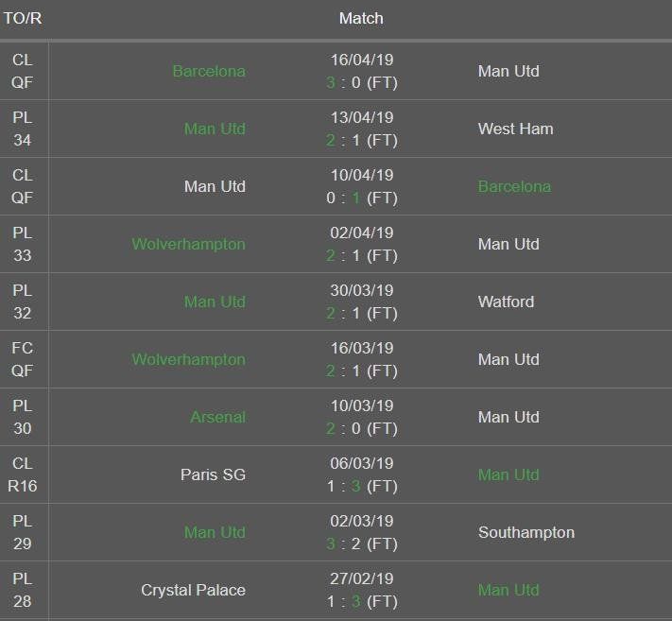The width and height of the screenshot is (672, 621).
Task: Click Wolverhampton in the 16/03/19 match
Action: pos(188,359)
